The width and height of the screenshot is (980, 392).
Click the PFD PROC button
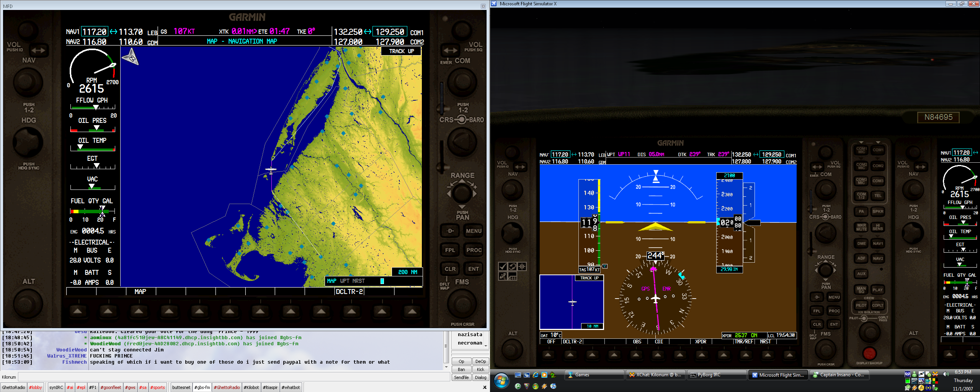[834, 311]
